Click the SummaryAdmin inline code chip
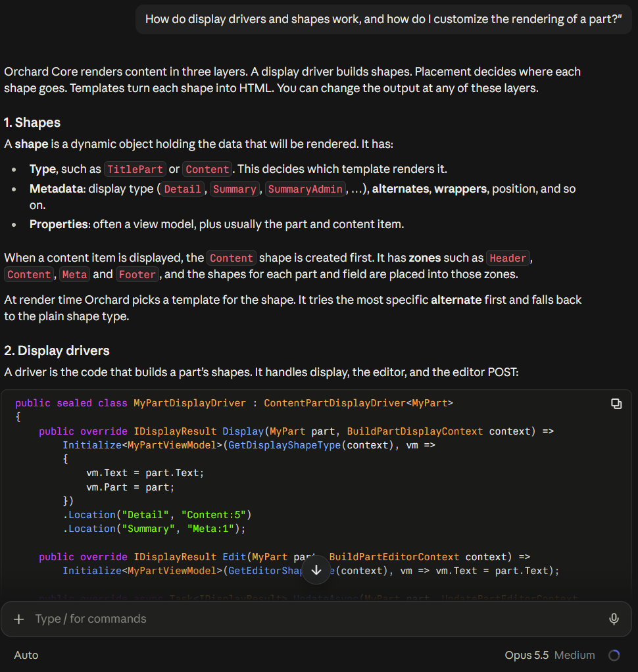Image resolution: width=638 pixels, height=672 pixels. tap(305, 189)
